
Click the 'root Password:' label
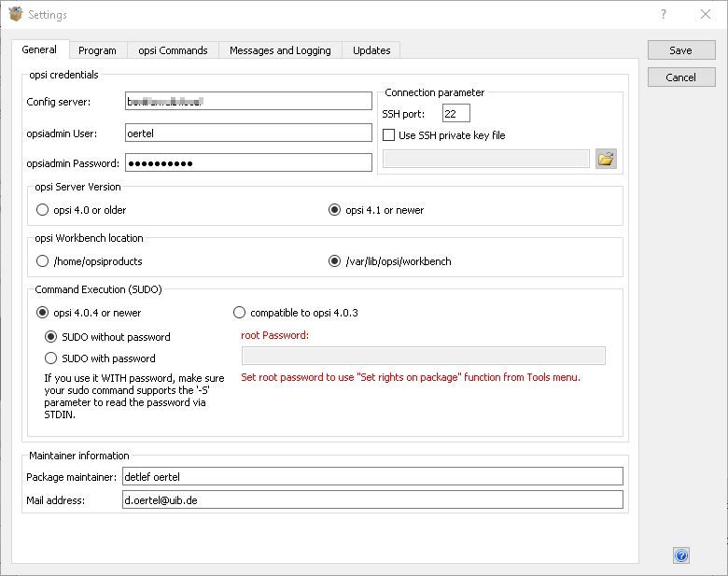coord(274,335)
